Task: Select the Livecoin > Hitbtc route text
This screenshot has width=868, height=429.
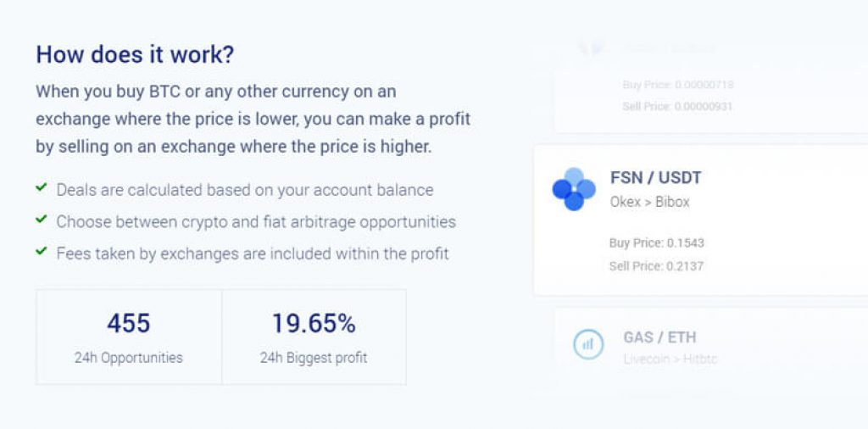Action: click(670, 359)
